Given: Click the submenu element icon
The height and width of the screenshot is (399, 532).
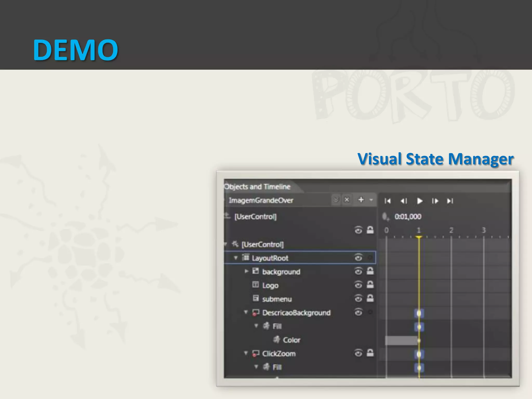Looking at the screenshot, I should 256,298.
